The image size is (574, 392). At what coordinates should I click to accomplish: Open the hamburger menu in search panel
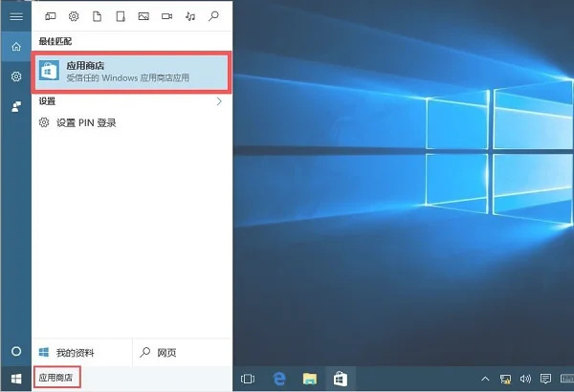[16, 16]
